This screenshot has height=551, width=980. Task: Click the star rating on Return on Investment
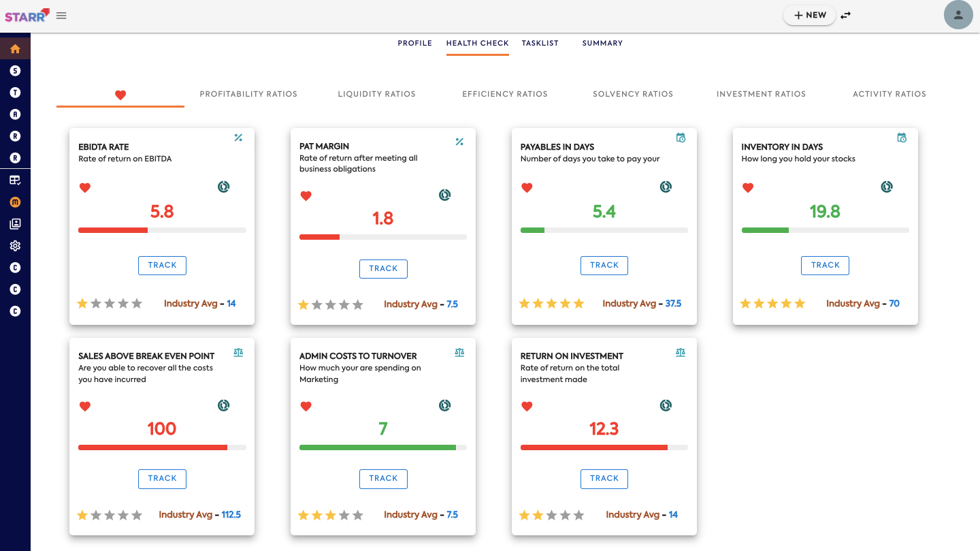click(x=551, y=516)
